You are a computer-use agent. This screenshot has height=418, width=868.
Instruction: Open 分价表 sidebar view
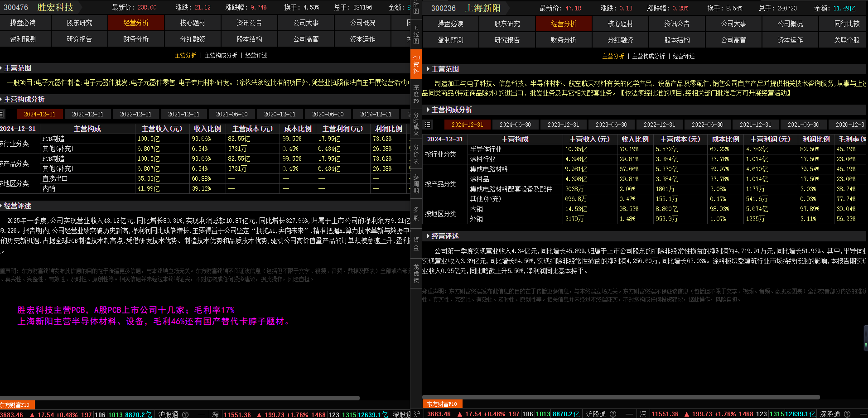pos(416,154)
